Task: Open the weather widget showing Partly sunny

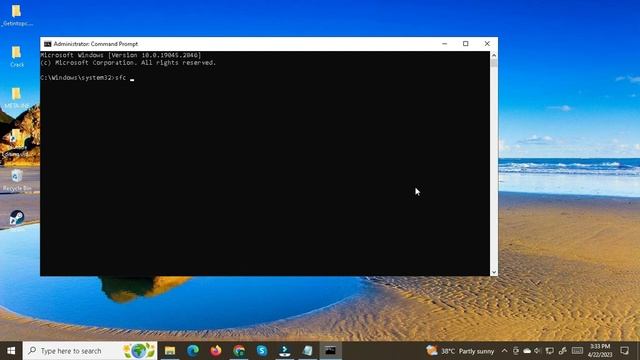Action: 460,351
